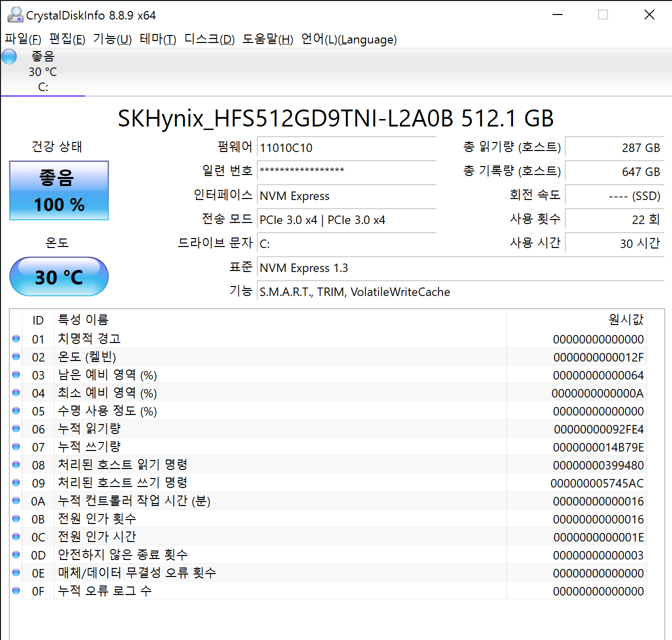Click the 사용 횟수 value 22 회
Viewport: 672px width, 640px height.
[x=614, y=219]
